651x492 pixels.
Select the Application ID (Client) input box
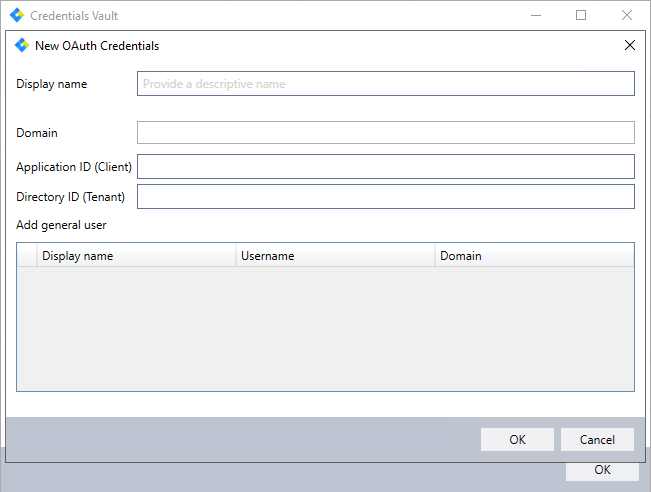click(385, 166)
